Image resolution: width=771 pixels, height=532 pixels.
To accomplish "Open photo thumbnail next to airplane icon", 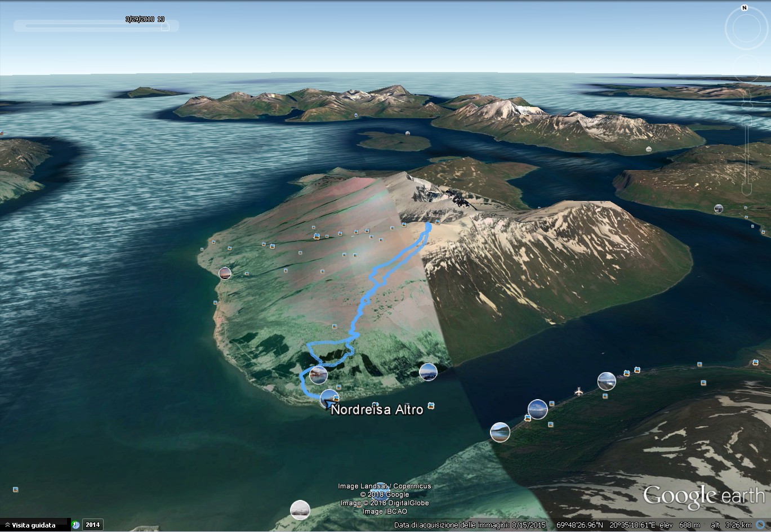I will (x=607, y=381).
